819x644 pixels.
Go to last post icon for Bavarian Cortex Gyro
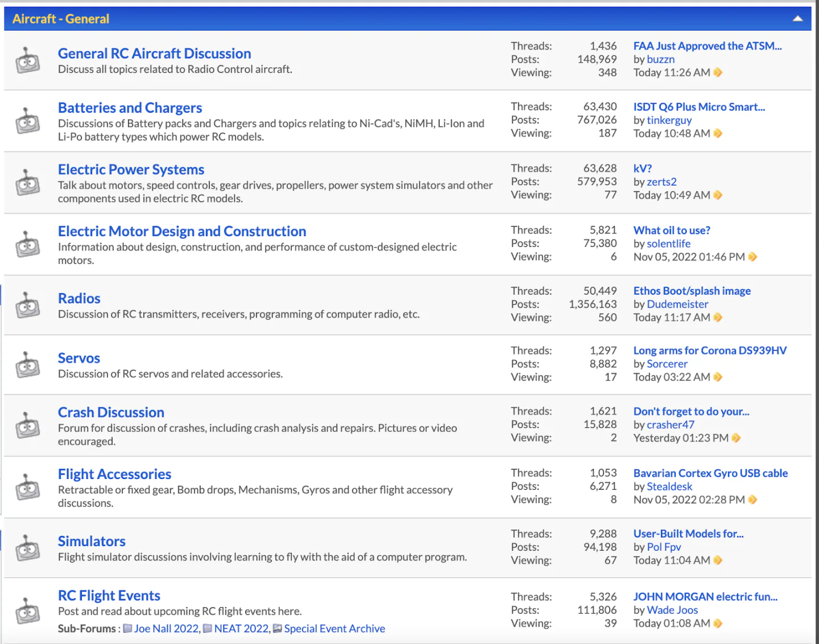pos(752,499)
